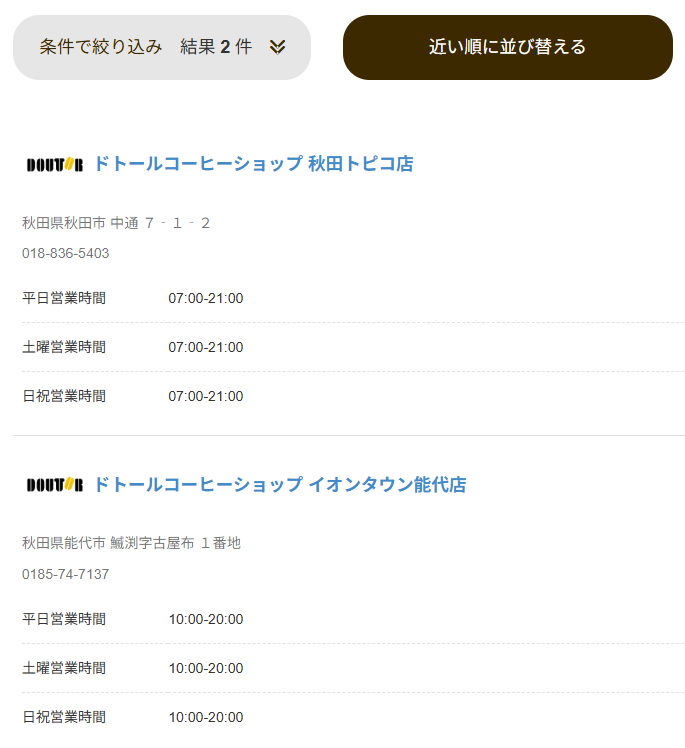685x748 pixels.
Task: Select 土曜営業時間 label for イオンタウン能代店
Action: tap(64, 668)
